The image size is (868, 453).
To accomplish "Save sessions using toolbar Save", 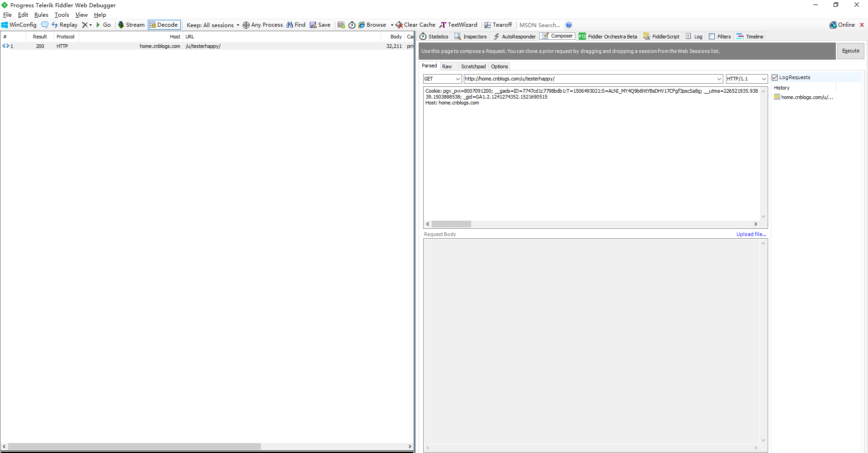I will (320, 25).
